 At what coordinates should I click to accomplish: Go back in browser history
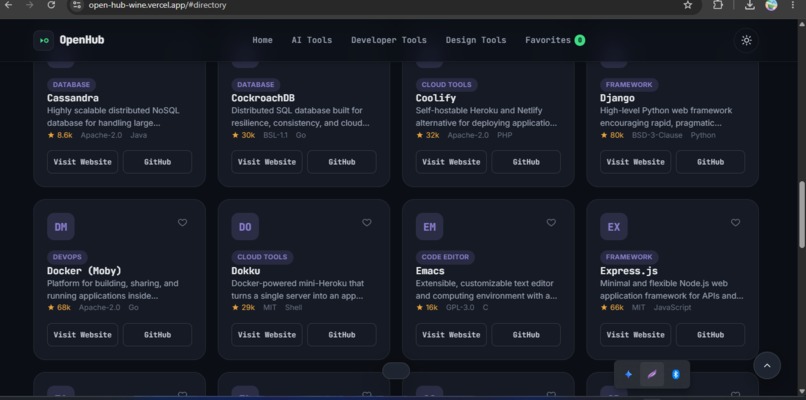8,5
